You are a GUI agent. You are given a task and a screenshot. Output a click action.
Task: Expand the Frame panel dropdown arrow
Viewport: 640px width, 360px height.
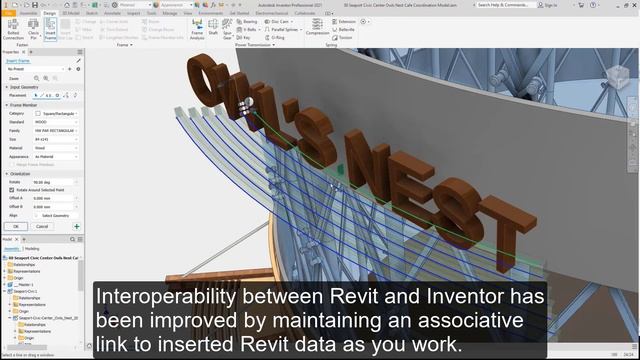[131, 45]
